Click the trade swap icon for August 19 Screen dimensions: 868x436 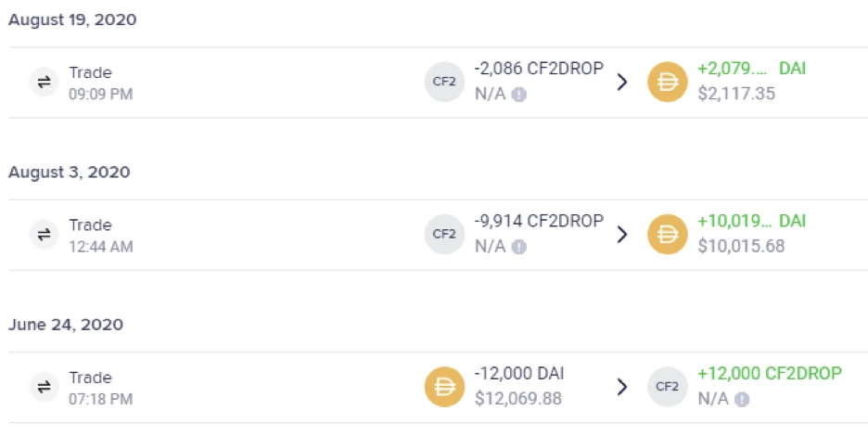[x=44, y=82]
